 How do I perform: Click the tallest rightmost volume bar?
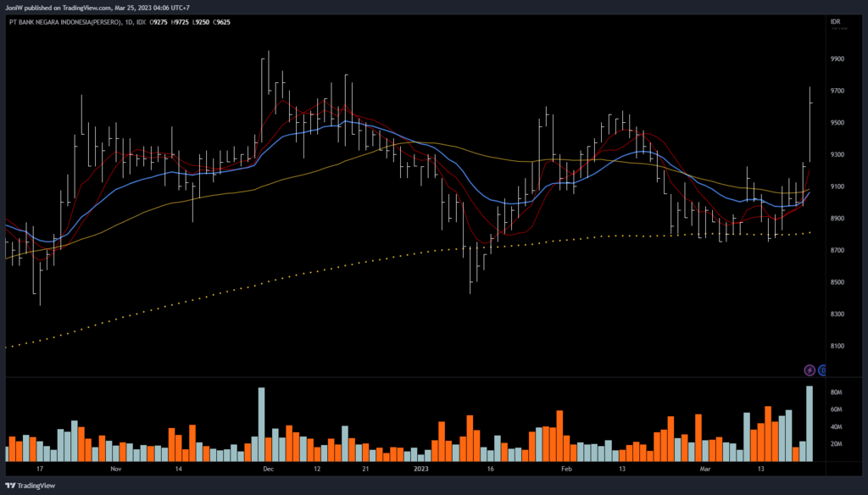(x=810, y=423)
